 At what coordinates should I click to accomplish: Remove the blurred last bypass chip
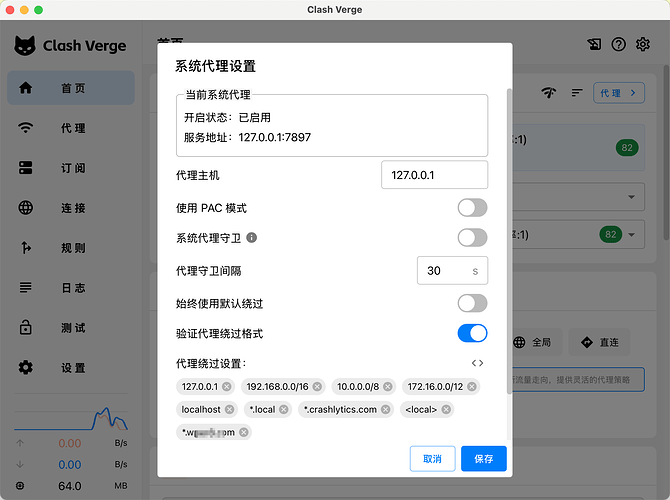coord(244,432)
